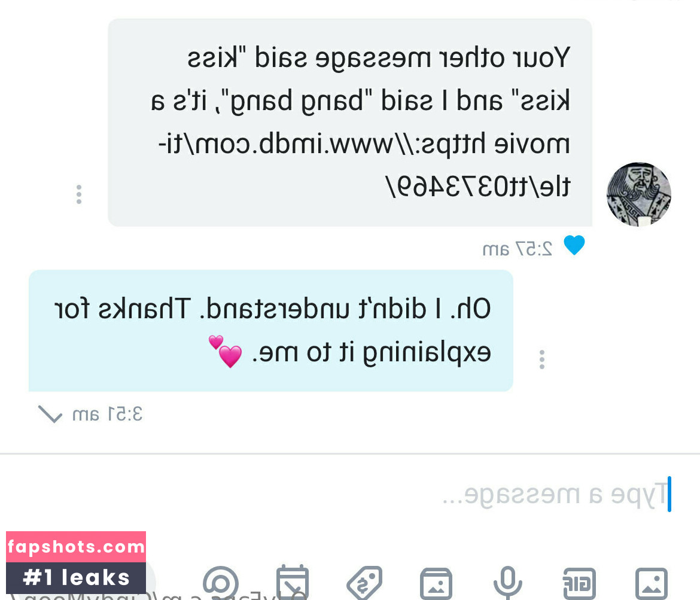Open three-dot menu beside the grey message
Image resolution: width=700 pixels, height=600 pixels.
pyautogui.click(x=79, y=194)
